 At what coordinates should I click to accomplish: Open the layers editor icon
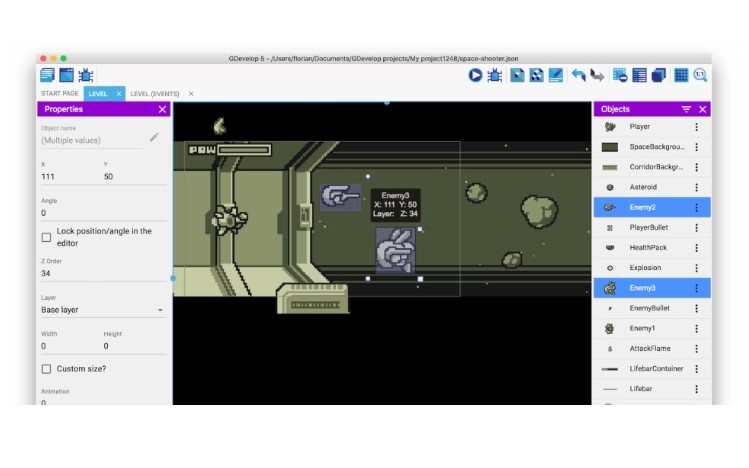(659, 75)
